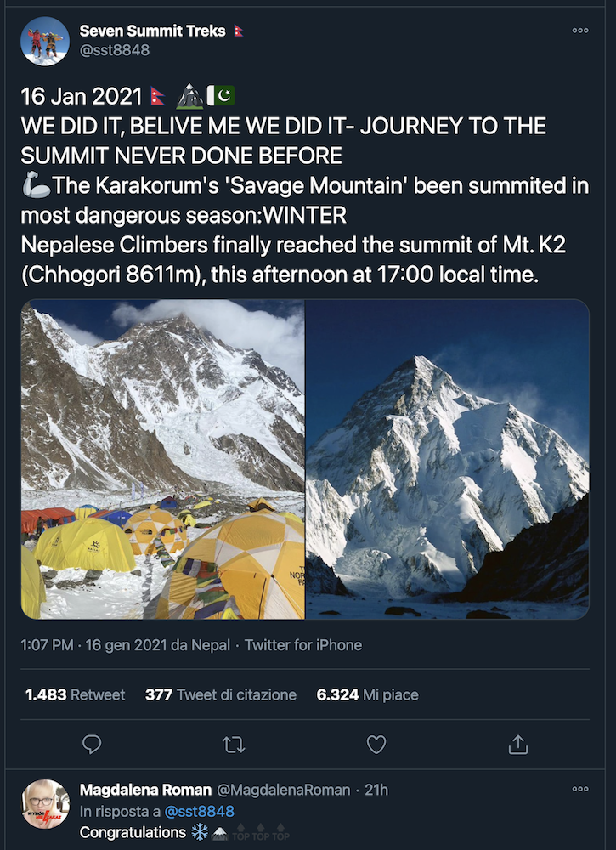Click @sst8848 mention in the reply
The height and width of the screenshot is (850, 616).
pos(199,811)
